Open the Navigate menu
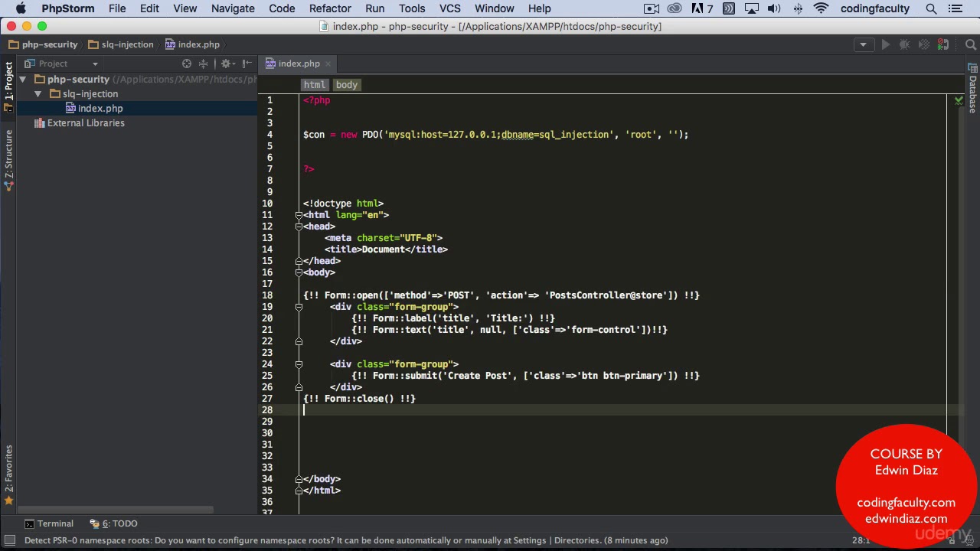Screen dimensions: 980x551 [233, 8]
